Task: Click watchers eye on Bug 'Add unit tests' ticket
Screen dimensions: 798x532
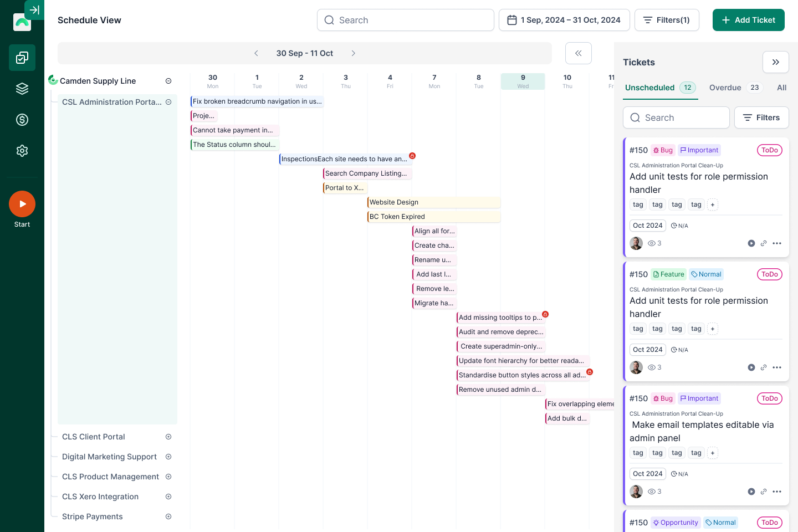Action: point(652,243)
